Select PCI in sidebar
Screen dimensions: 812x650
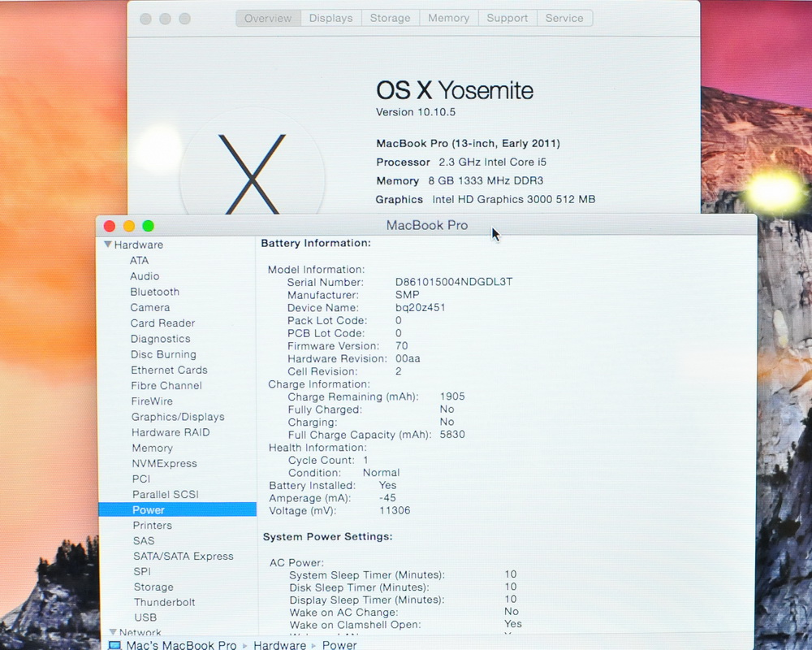(x=140, y=479)
